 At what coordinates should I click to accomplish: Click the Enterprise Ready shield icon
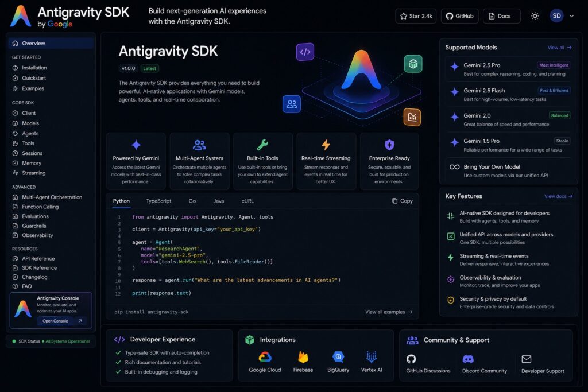[x=389, y=145]
